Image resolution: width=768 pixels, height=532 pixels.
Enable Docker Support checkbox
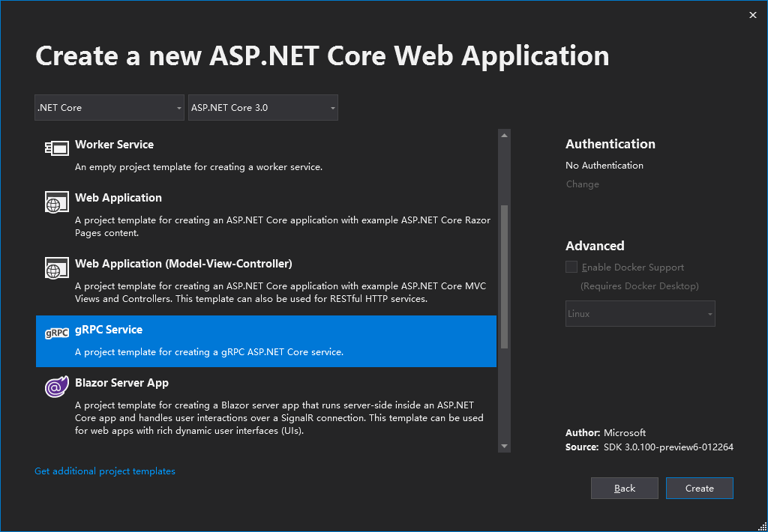(x=571, y=267)
